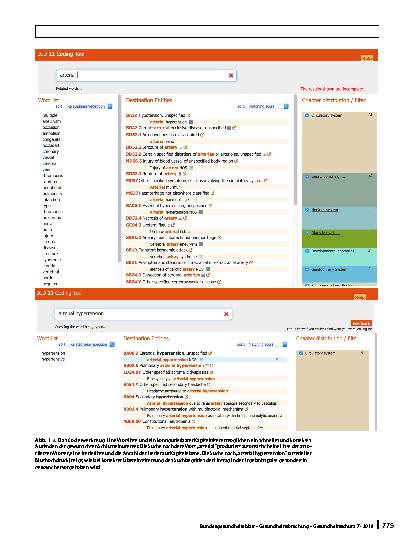Select the gray-green chapter distribution block
The height and width of the screenshot is (550, 413).
point(339,190)
